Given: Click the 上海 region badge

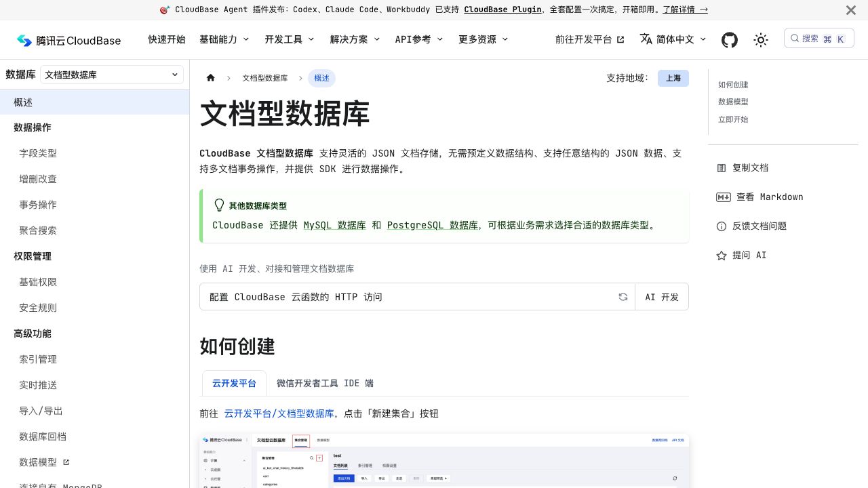Looking at the screenshot, I should coord(673,78).
